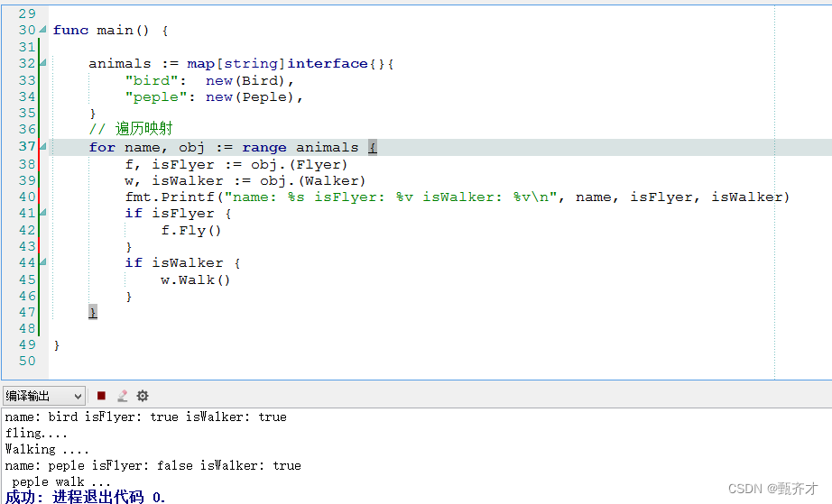Place cursor on 'func main()' text
Screen dimensions: 832x504
pos(101,31)
